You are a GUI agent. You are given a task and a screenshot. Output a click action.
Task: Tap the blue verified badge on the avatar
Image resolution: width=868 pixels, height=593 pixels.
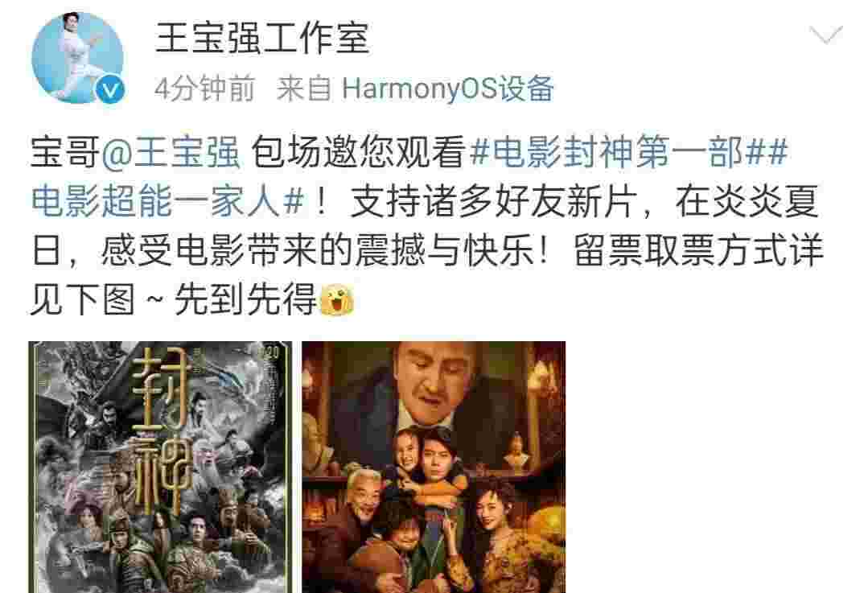tap(110, 89)
